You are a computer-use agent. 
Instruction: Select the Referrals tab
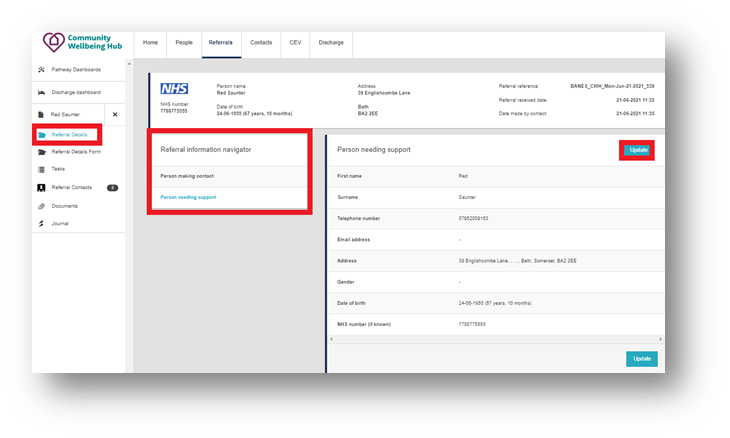[221, 43]
